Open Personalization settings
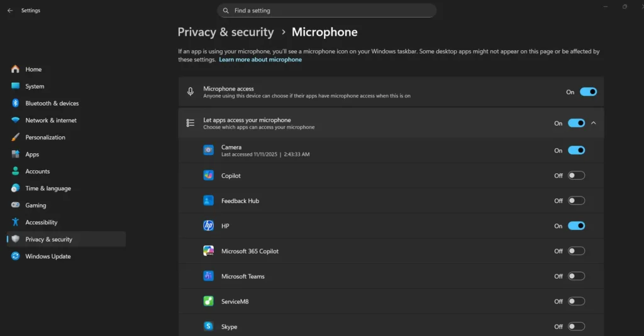The height and width of the screenshot is (336, 644). click(x=67, y=138)
